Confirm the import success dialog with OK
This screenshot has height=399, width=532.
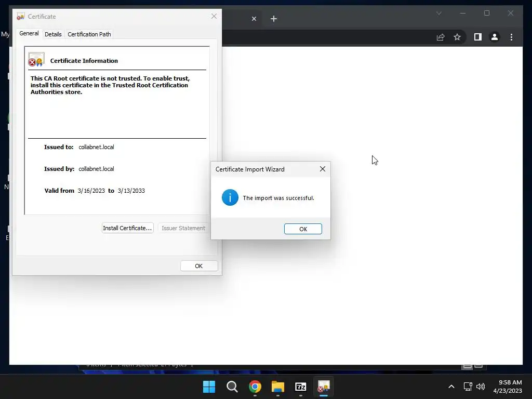point(303,229)
